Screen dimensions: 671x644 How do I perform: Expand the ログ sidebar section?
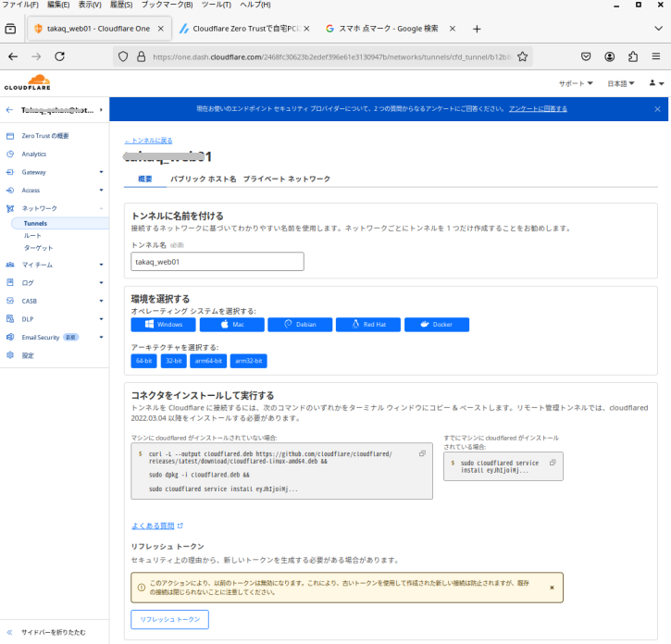tap(101, 282)
